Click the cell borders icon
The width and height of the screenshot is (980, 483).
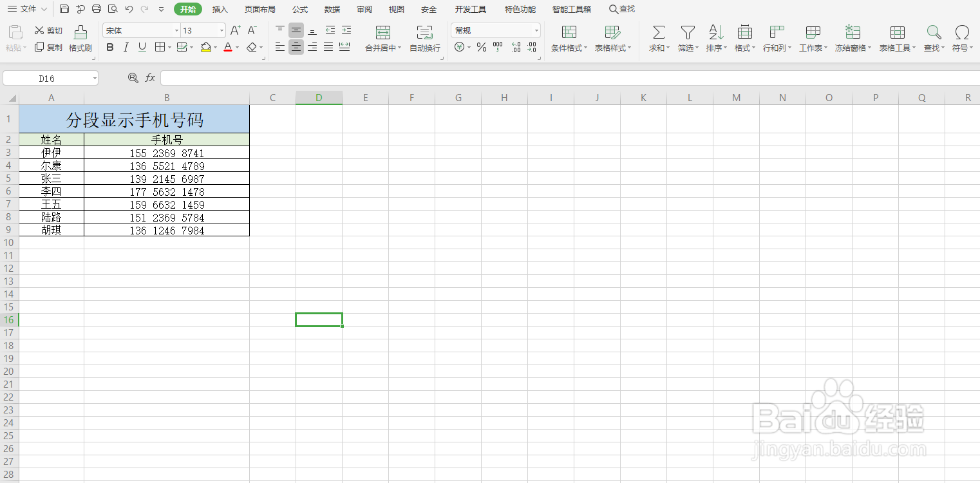[x=160, y=47]
